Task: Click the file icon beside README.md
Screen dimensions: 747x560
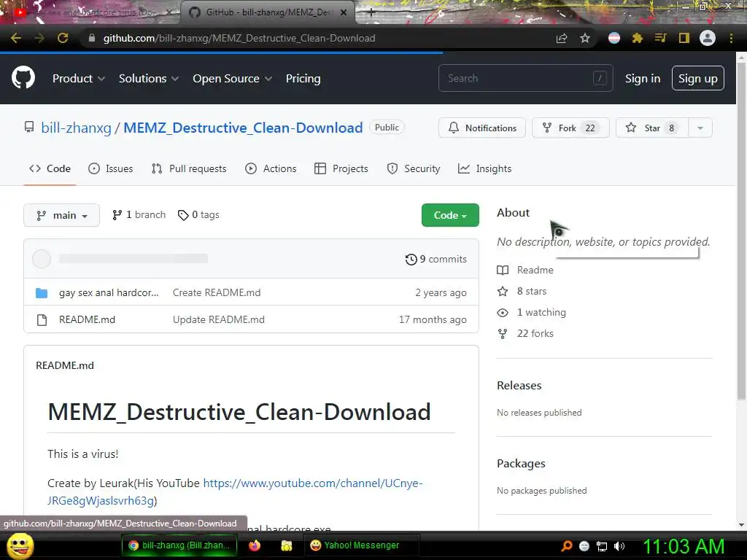Action: [x=42, y=320]
